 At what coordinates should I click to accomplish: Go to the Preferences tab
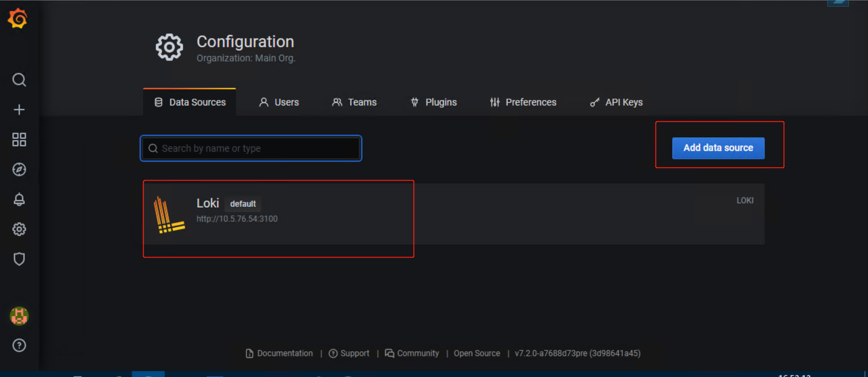pyautogui.click(x=523, y=102)
